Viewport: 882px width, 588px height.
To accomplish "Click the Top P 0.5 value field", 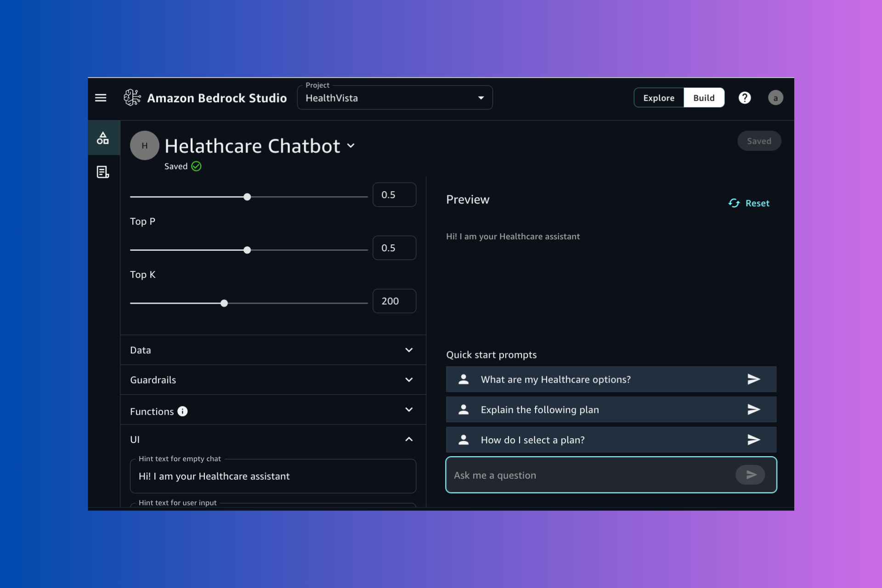I will click(394, 248).
